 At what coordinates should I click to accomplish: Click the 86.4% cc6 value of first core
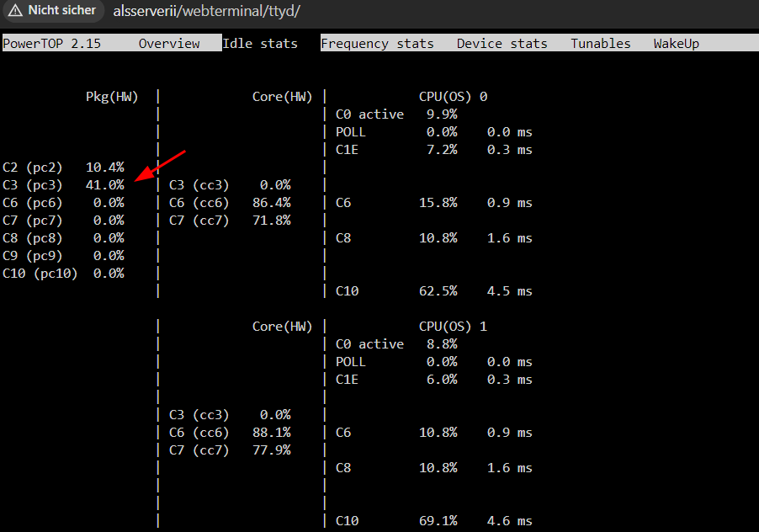pos(272,203)
